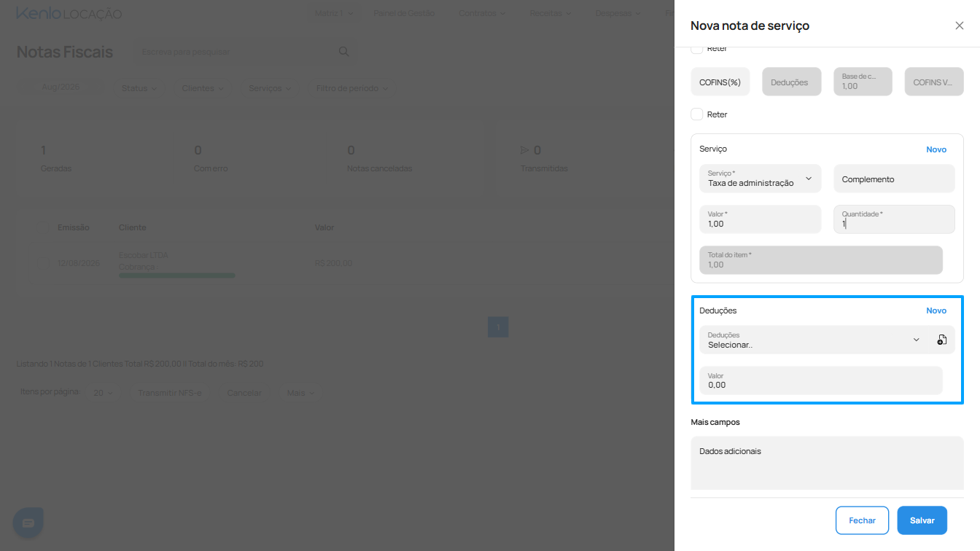The image size is (980, 551).
Task: Open the Filtro de período dropdown
Action: coord(352,88)
